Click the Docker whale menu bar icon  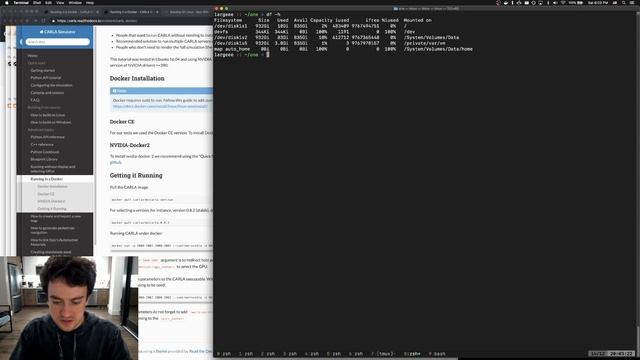pyautogui.click(x=506, y=2)
